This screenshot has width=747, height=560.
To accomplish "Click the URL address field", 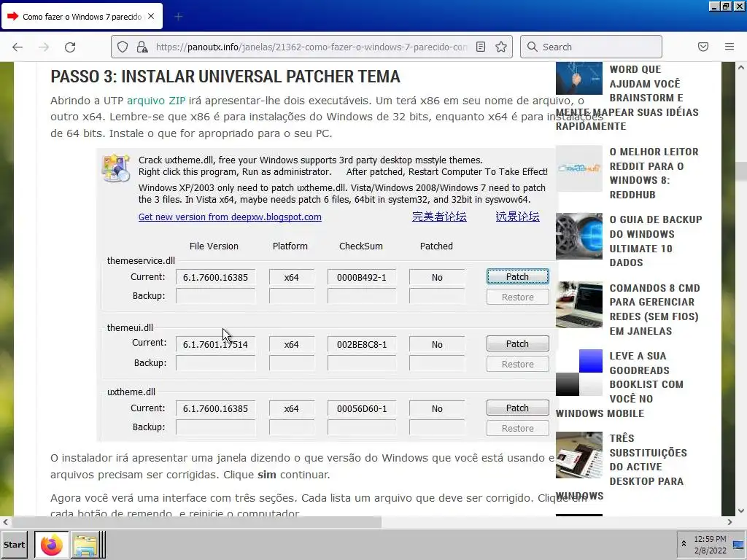I will 311,47.
